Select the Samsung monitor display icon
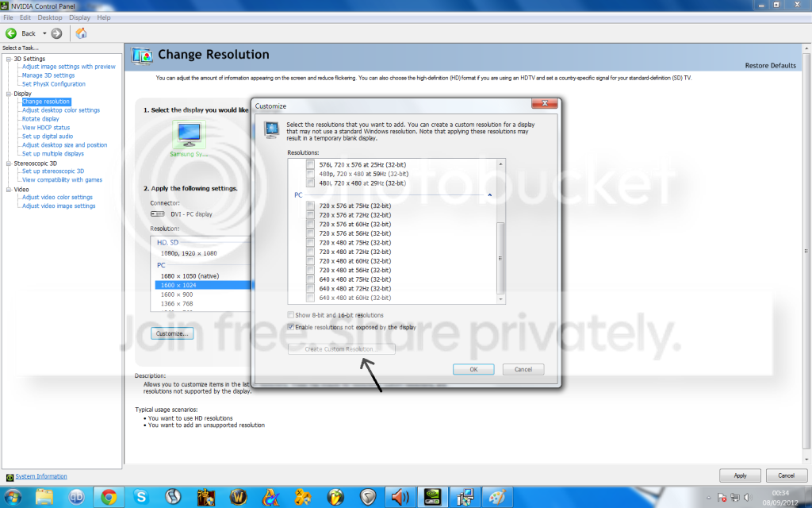This screenshot has width=812, height=508. [189, 134]
